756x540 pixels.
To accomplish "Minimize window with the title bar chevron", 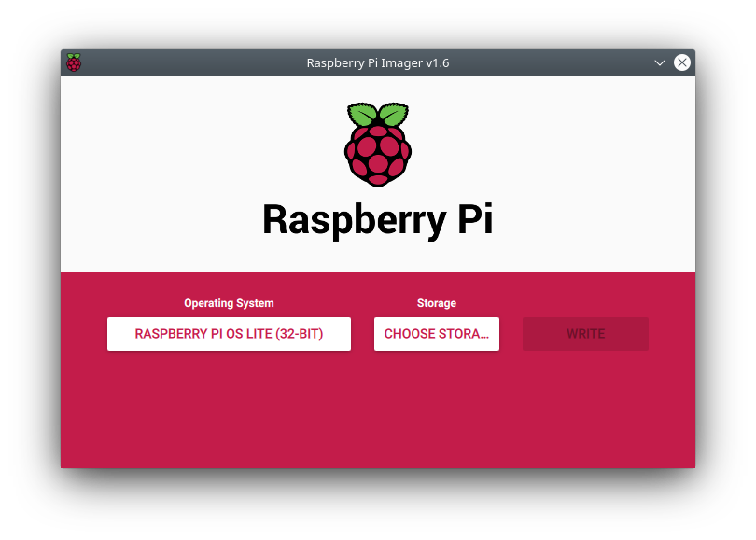I will click(x=660, y=62).
